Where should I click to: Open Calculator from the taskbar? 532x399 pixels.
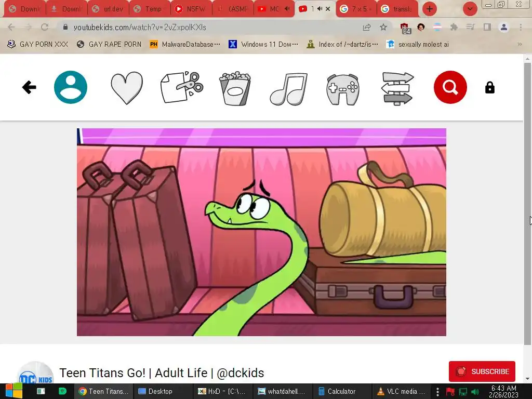click(x=343, y=392)
